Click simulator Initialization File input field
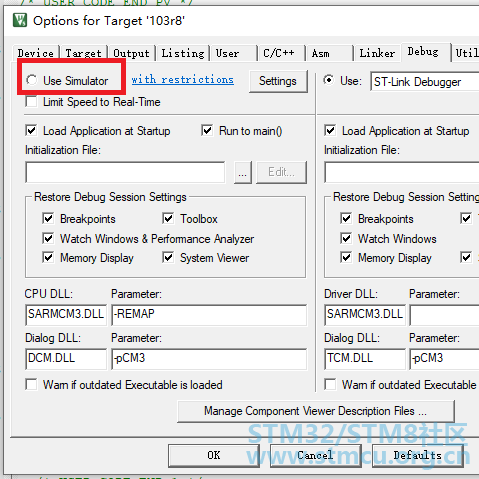Viewport: 479px width, 479px height. (125, 172)
